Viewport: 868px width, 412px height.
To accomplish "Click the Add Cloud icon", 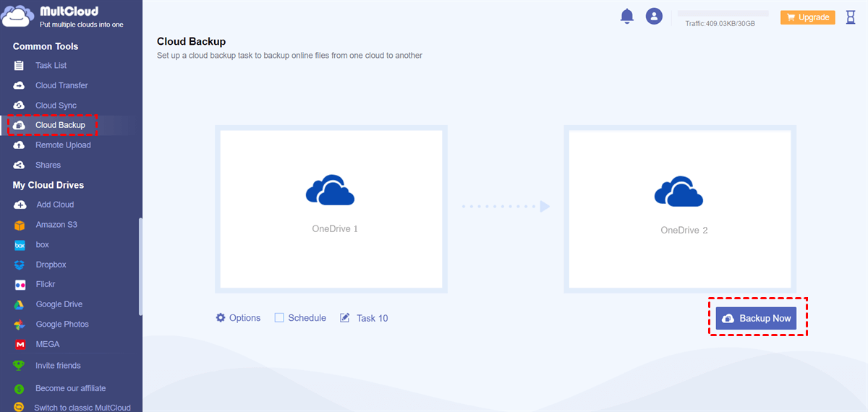I will pyautogui.click(x=20, y=205).
